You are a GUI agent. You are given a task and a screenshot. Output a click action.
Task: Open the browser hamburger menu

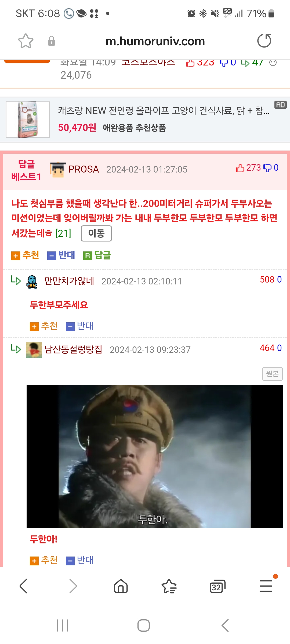(x=266, y=586)
